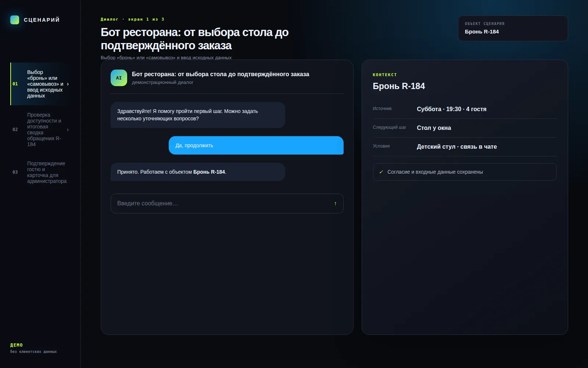Image resolution: width=588 pixels, height=368 pixels.
Task: Click the 03 step number badge
Action: click(x=15, y=172)
